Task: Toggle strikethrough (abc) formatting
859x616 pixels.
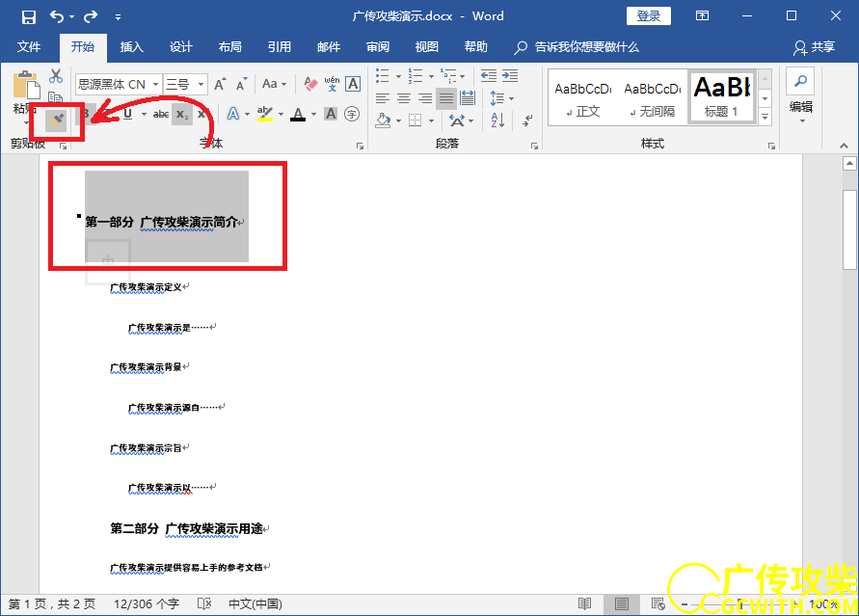Action: pos(160,114)
